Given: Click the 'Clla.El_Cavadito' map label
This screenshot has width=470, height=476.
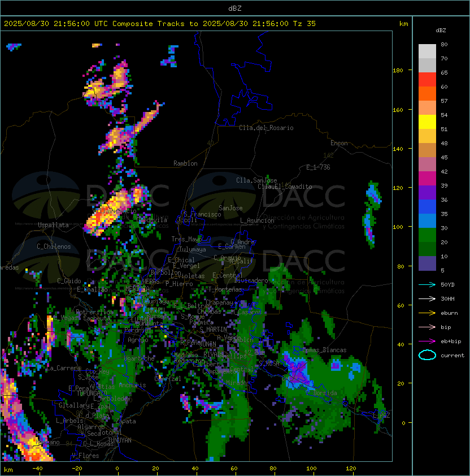Looking at the screenshot, I should pyautogui.click(x=285, y=187).
